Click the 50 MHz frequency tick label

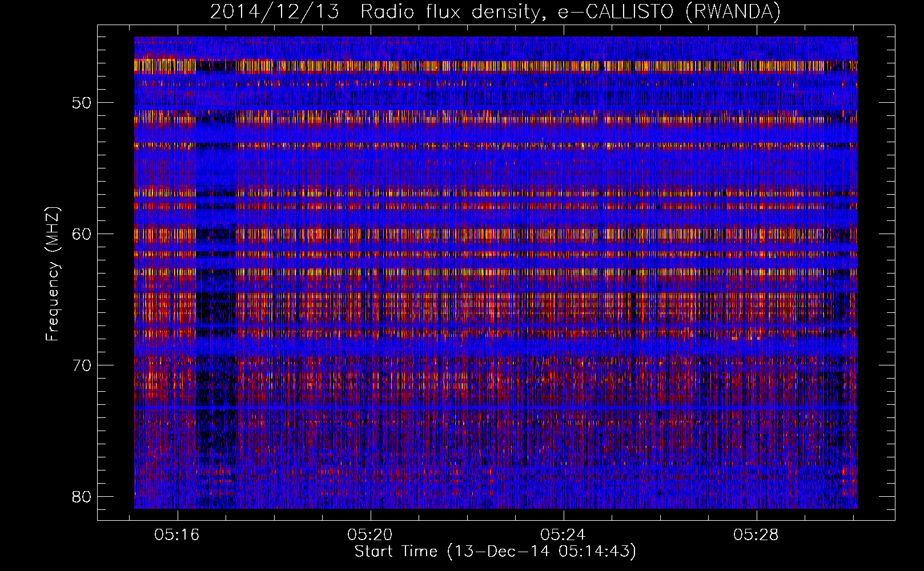tap(82, 103)
